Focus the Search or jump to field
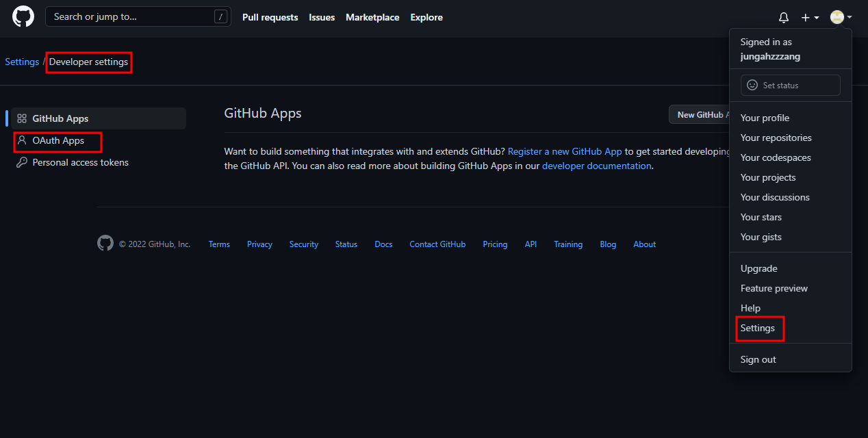This screenshot has width=868, height=438. tap(138, 16)
